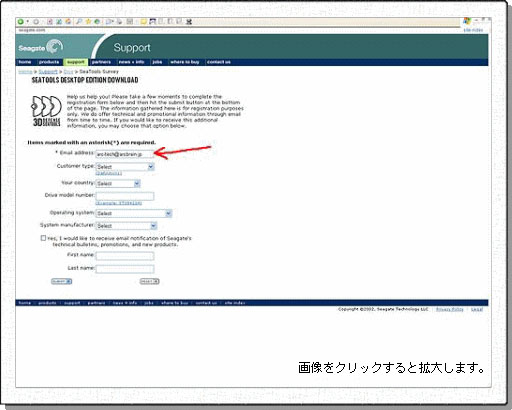
Task: Click the Submit button
Action: pos(62,281)
